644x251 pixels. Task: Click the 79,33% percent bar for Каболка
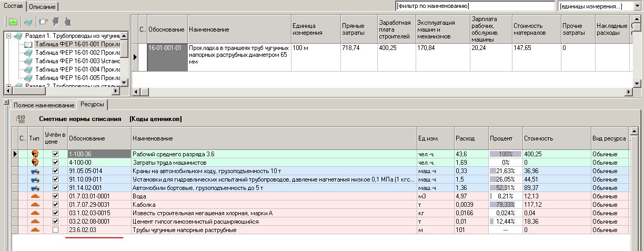pos(505,205)
